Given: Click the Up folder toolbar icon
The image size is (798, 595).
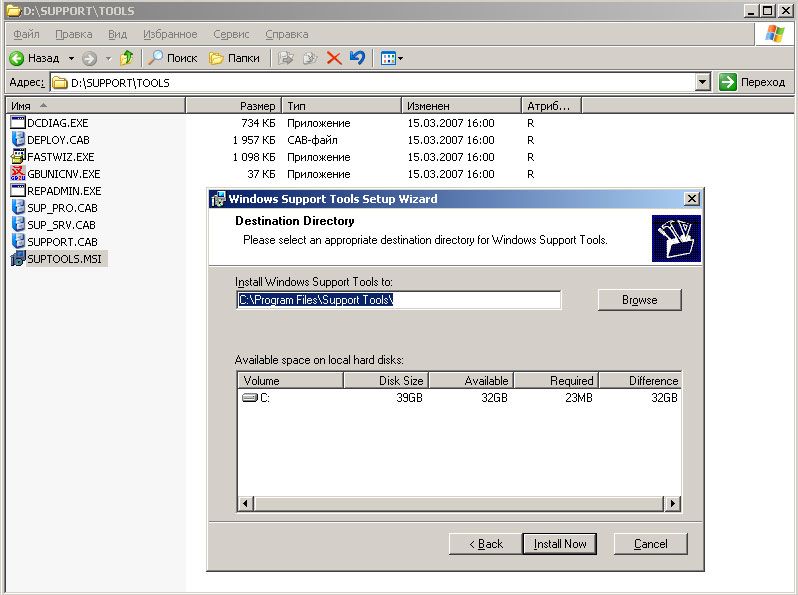Looking at the screenshot, I should click(126, 58).
